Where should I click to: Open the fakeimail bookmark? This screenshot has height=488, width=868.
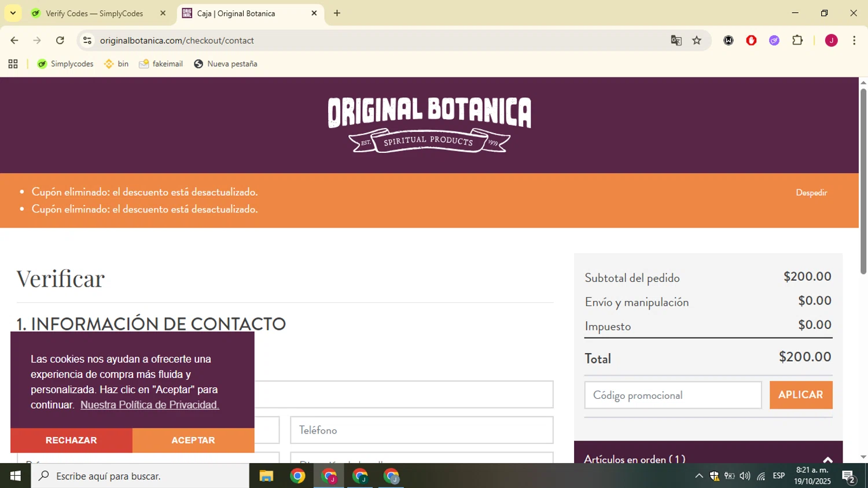click(161, 64)
